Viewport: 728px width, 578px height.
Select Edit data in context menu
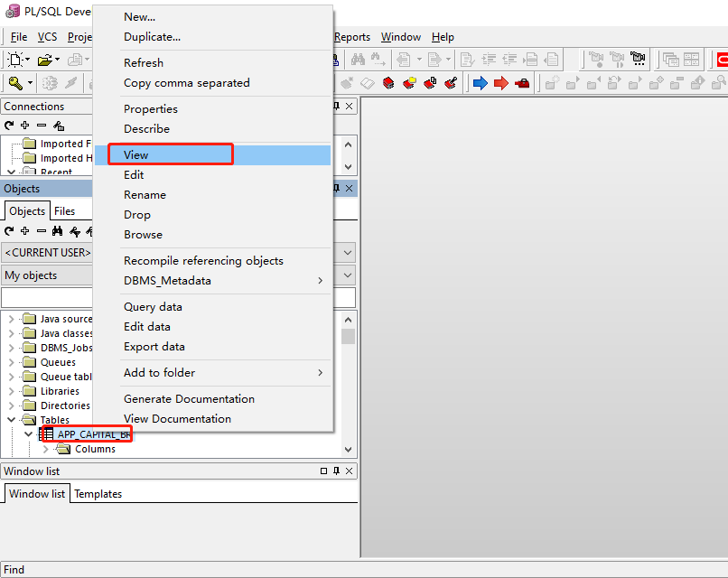212,327
